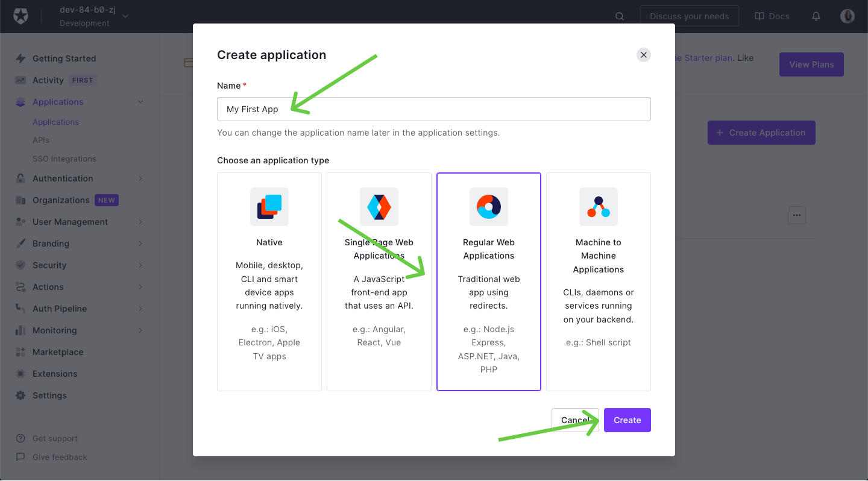Select SSO Integrations in the sidebar
The image size is (868, 481).
(x=64, y=158)
